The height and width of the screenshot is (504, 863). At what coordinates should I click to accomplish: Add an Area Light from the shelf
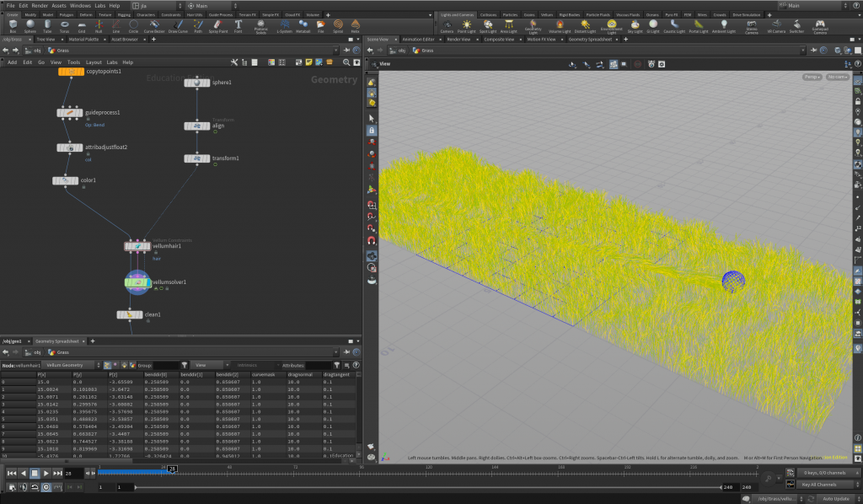(x=508, y=26)
